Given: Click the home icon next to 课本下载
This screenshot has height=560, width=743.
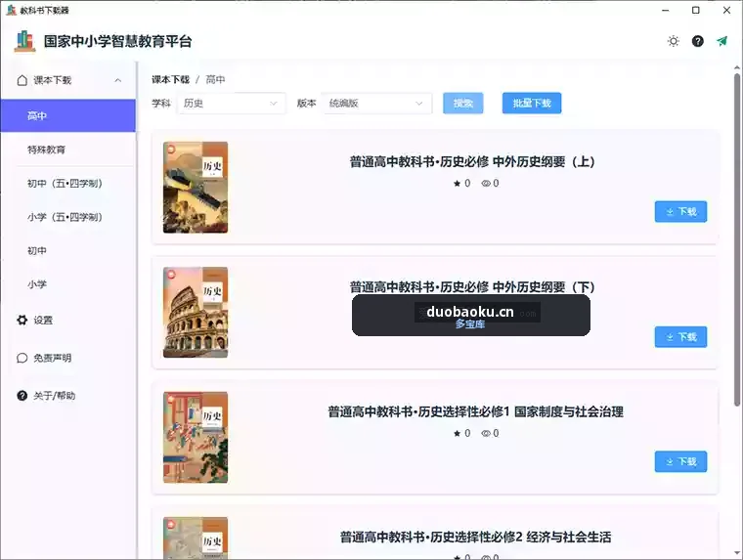Looking at the screenshot, I should (x=22, y=80).
